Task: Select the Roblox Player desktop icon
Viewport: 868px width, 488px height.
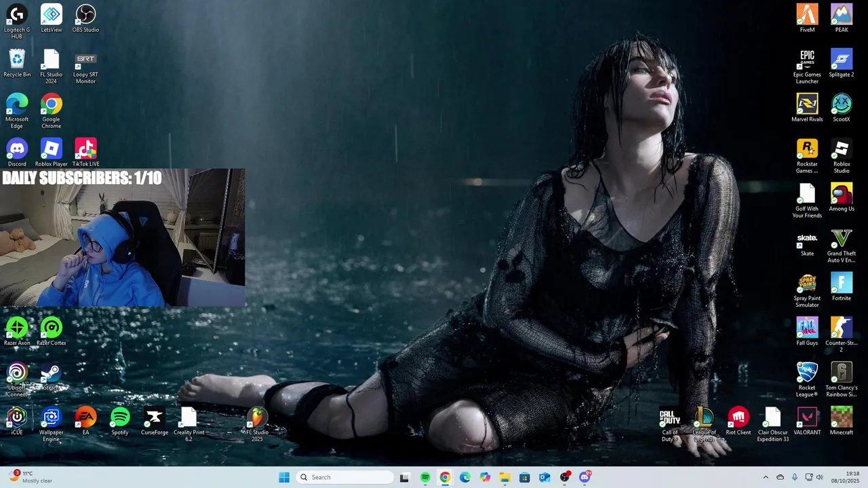Action: 52,152
